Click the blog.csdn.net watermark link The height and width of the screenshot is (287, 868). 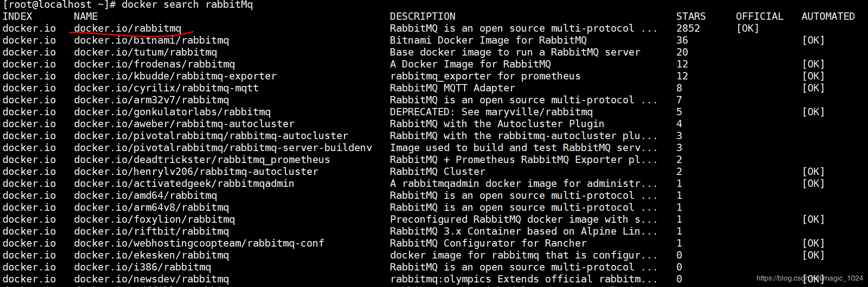[810, 278]
